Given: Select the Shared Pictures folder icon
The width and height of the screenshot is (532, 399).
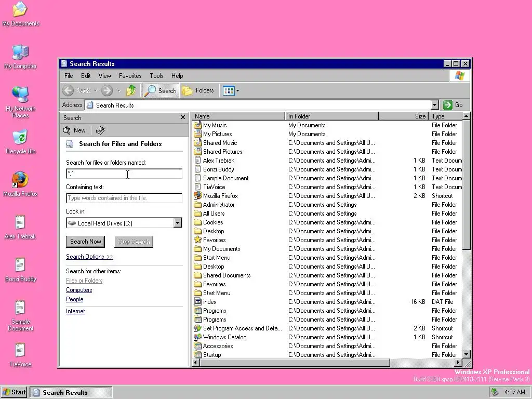Looking at the screenshot, I should [198, 151].
